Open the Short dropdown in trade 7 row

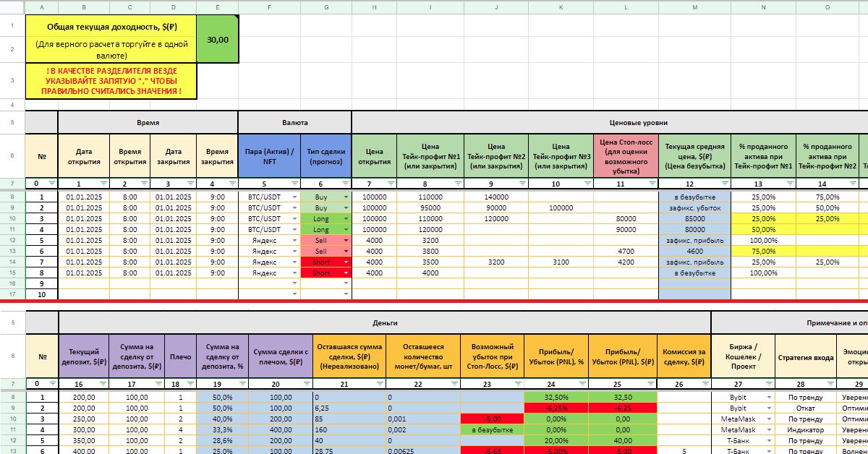pos(346,262)
